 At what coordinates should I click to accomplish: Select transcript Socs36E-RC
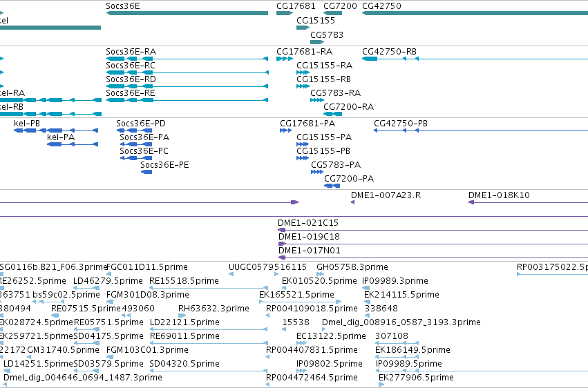coord(187,72)
